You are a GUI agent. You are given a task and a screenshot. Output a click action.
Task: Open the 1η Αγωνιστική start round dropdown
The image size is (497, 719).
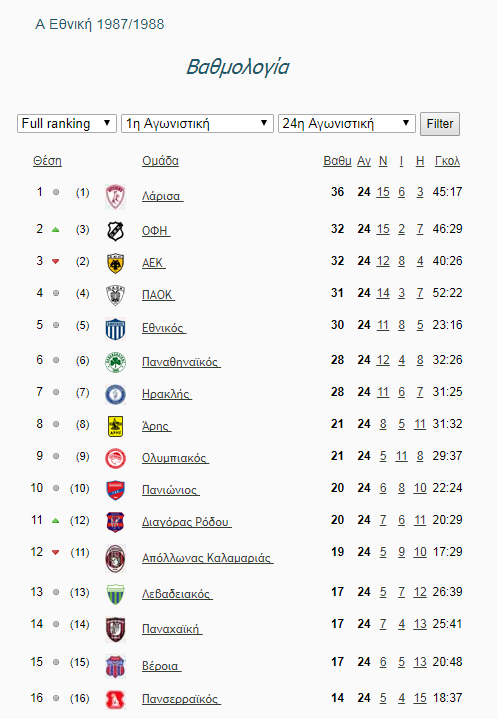coord(197,123)
